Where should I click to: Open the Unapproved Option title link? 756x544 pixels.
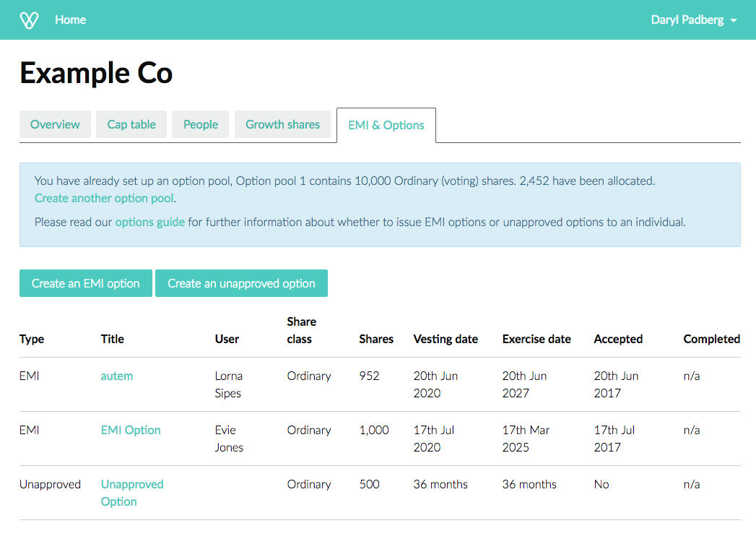coord(132,493)
